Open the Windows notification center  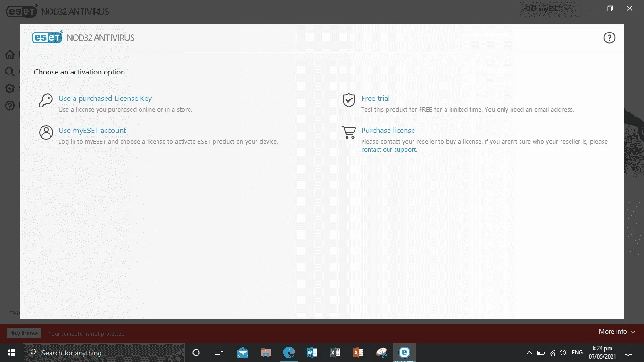click(628, 353)
